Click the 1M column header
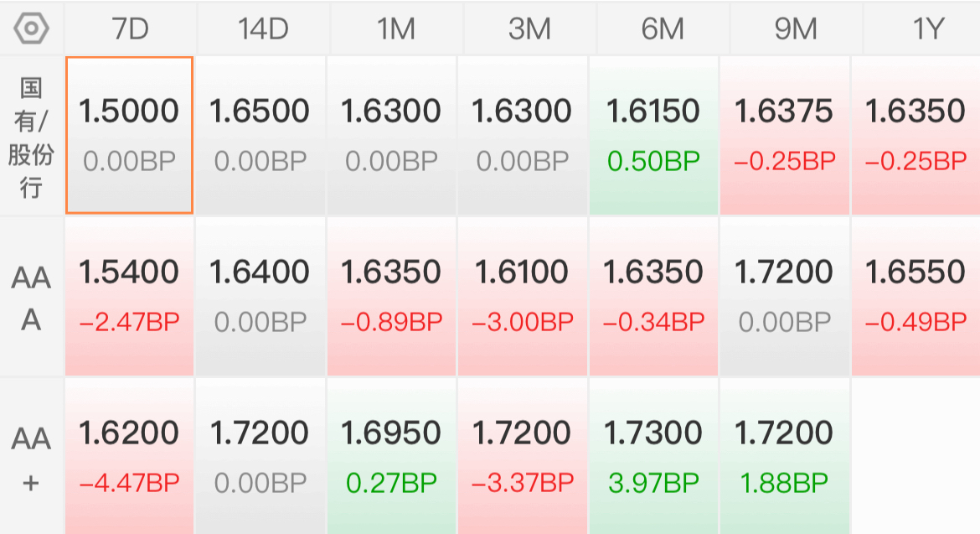 coord(395,29)
